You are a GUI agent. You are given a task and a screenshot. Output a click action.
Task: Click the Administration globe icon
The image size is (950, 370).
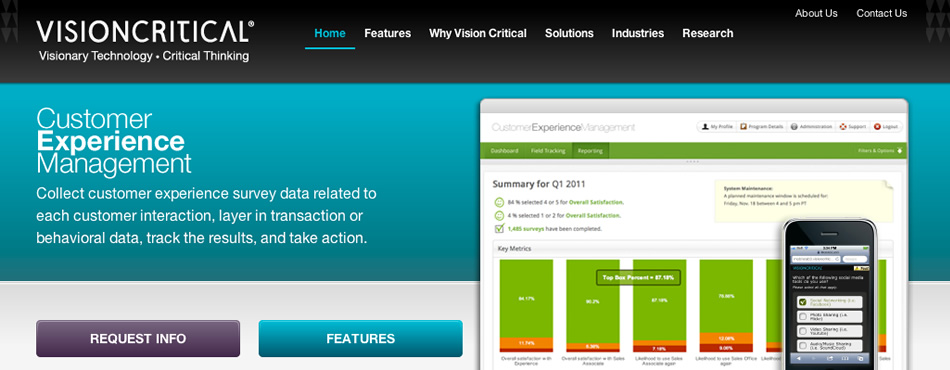[794, 127]
